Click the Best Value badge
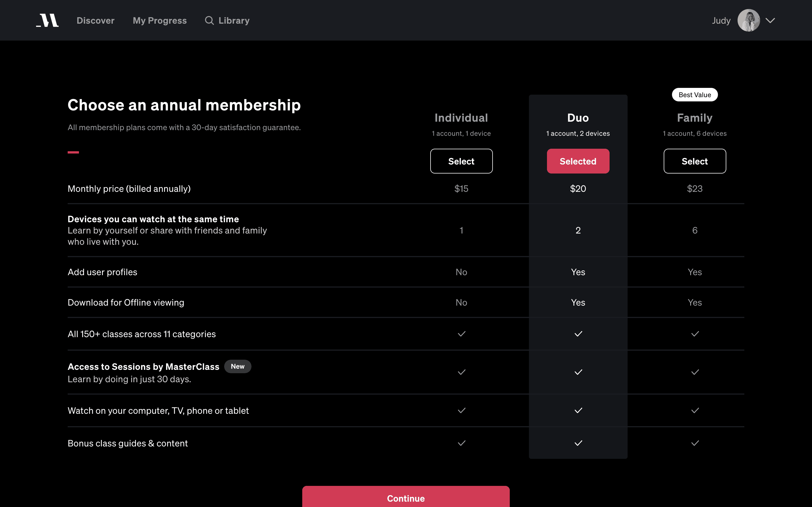812x507 pixels. [694, 95]
